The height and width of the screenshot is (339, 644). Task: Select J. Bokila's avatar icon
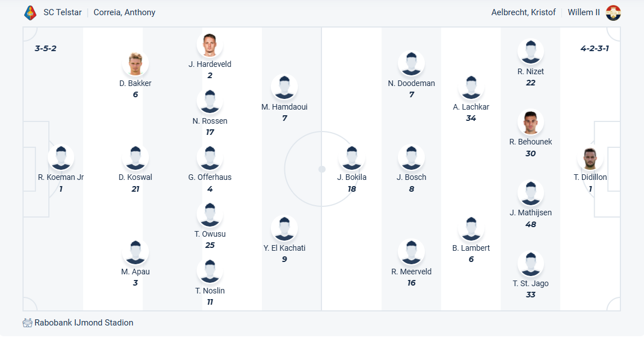[x=352, y=158]
